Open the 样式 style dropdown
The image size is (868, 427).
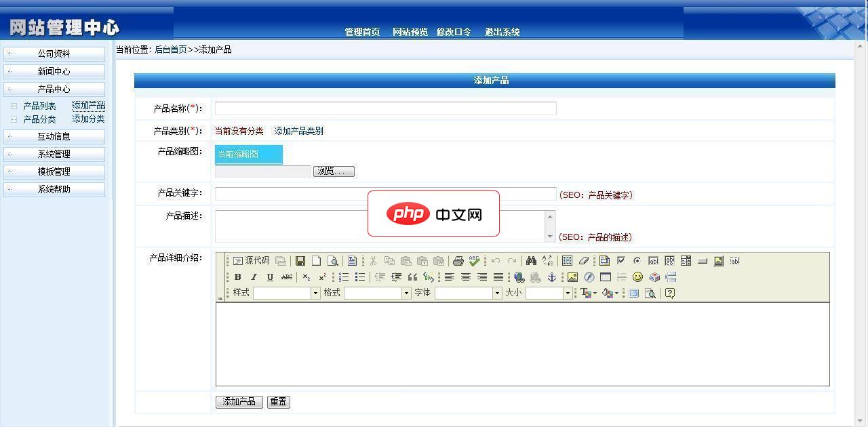(x=286, y=293)
